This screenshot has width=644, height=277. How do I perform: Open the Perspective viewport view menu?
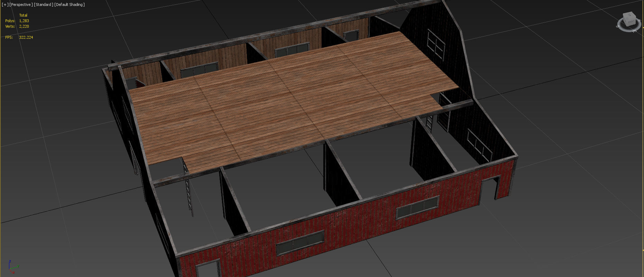tap(21, 4)
